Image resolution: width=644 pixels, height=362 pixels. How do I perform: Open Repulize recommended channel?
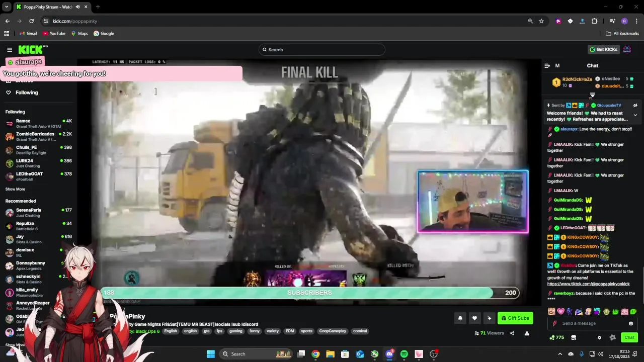(39, 226)
